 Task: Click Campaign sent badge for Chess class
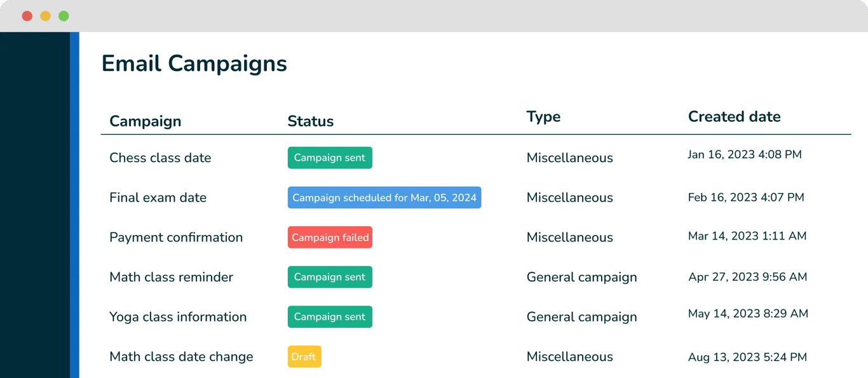330,158
